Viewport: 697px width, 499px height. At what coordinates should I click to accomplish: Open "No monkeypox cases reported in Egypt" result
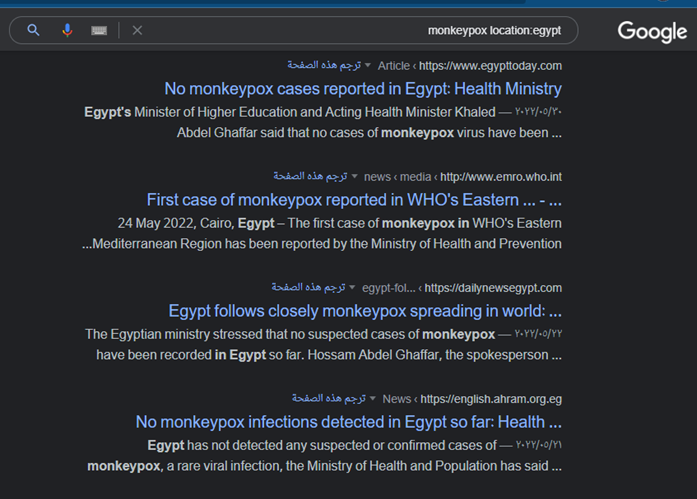pos(363,89)
